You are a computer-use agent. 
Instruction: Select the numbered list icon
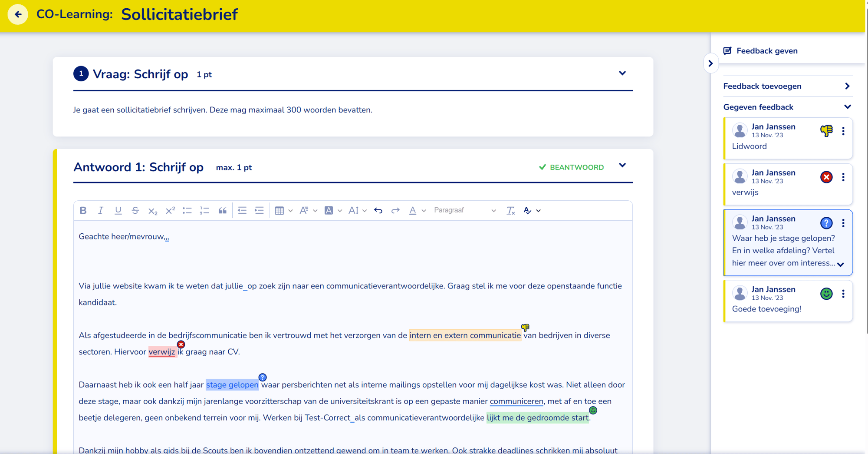point(204,210)
